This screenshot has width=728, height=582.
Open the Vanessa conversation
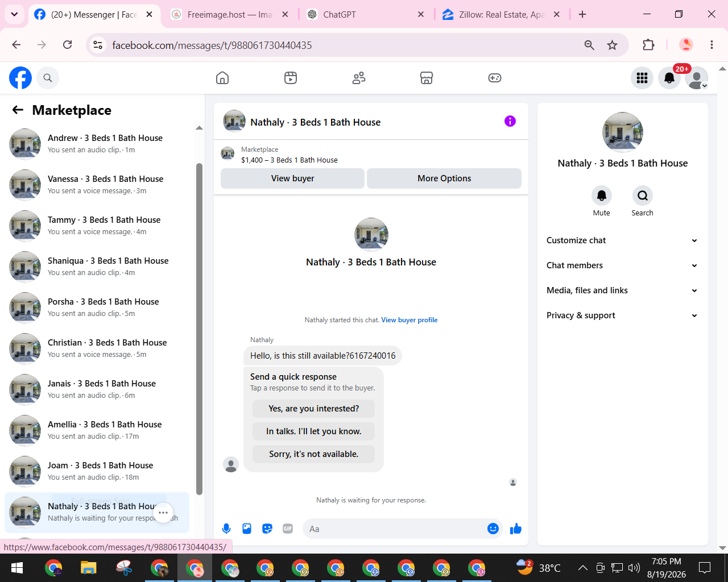click(x=98, y=185)
